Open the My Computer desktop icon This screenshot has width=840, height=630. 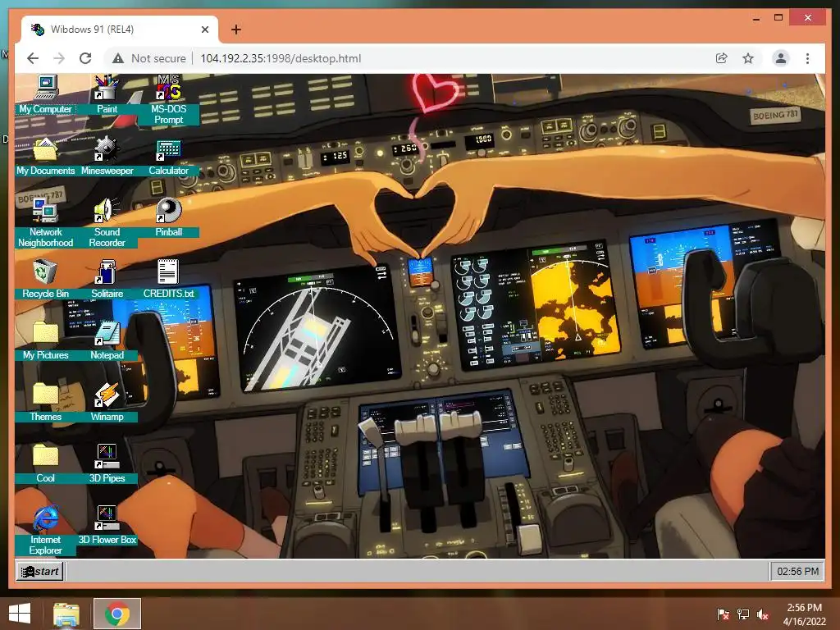coord(46,94)
